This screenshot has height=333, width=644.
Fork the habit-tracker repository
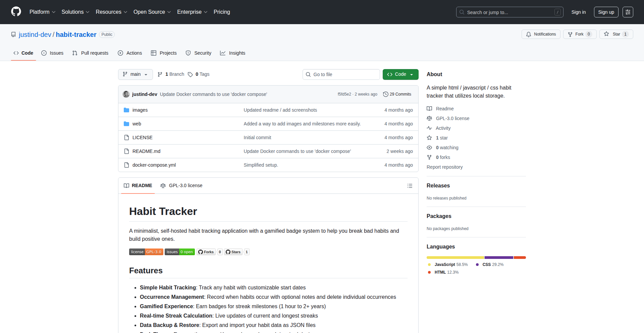click(580, 34)
